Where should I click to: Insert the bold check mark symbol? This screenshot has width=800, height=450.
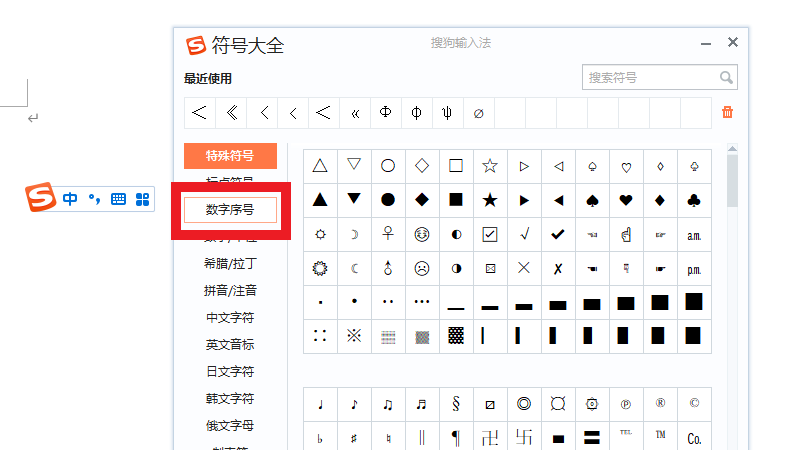(x=558, y=234)
